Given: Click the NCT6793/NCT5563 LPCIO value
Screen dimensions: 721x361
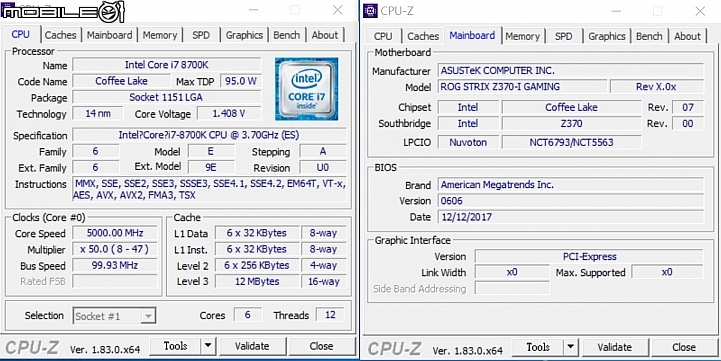Looking at the screenshot, I should 571,142.
